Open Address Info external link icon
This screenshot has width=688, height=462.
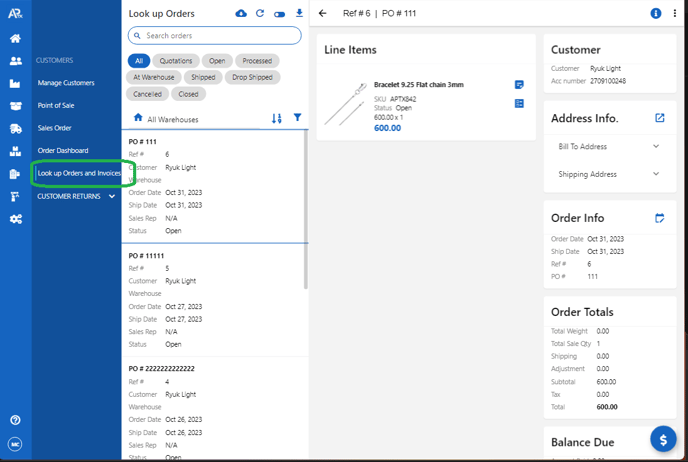point(660,118)
